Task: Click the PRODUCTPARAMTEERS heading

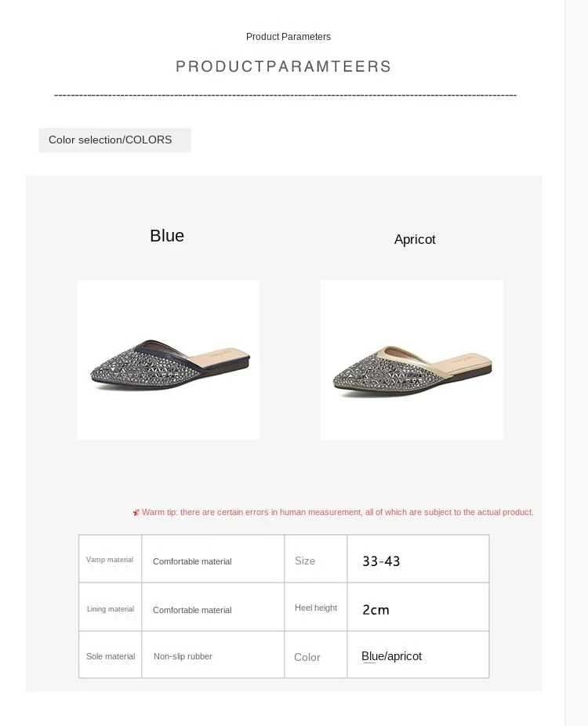Action: point(283,66)
